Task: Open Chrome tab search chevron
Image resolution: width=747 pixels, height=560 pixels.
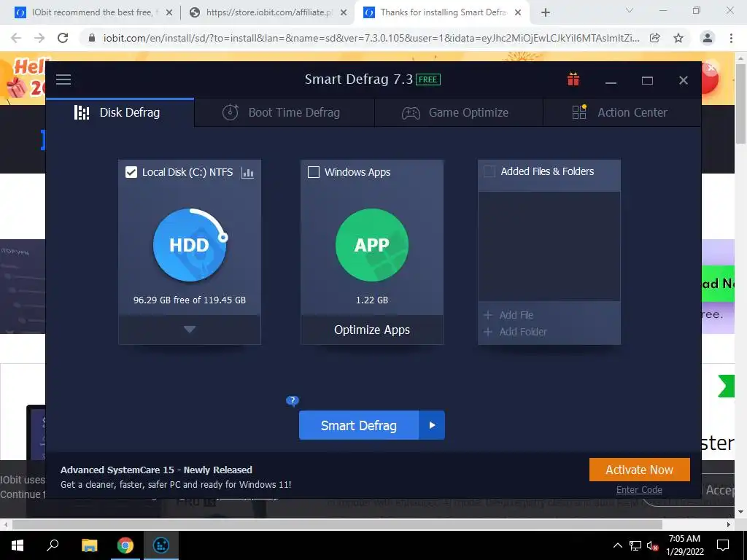Action: coord(630,10)
